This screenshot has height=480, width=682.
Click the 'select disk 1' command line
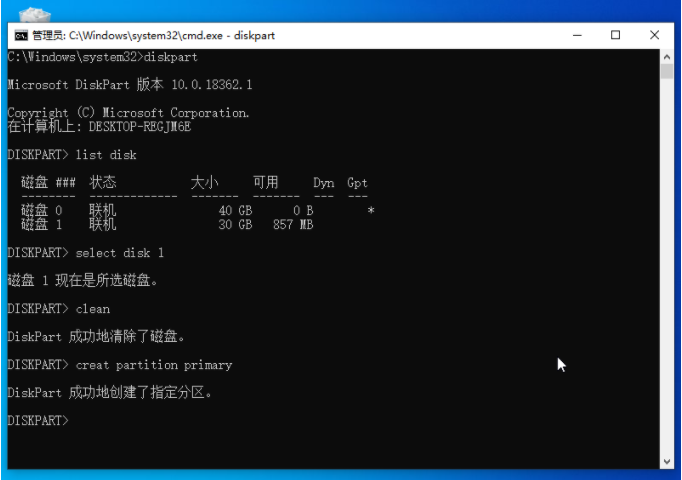click(x=119, y=253)
